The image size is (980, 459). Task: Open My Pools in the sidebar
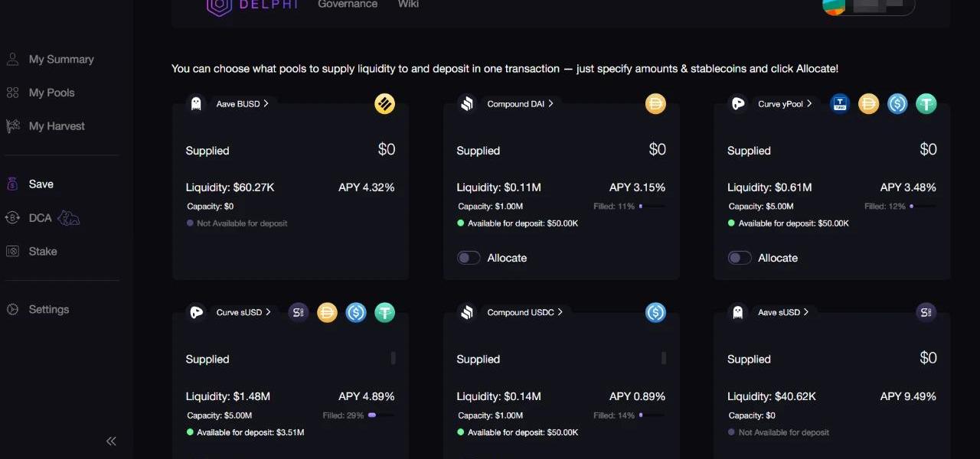51,93
